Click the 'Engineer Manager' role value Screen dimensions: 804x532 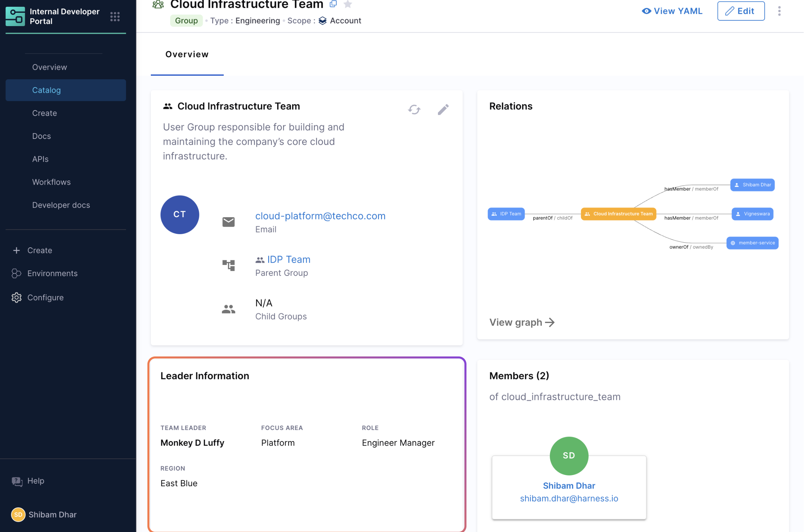pyautogui.click(x=398, y=443)
